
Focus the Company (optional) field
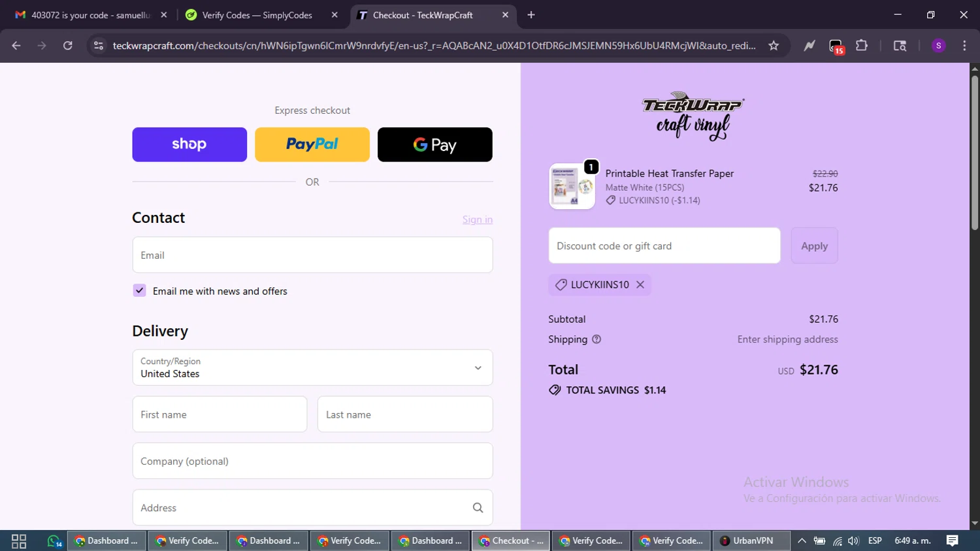312,461
